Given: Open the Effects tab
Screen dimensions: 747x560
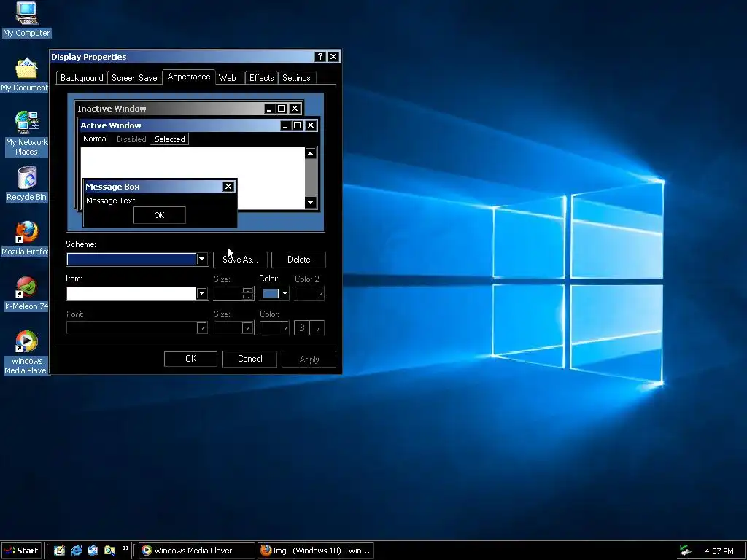Looking at the screenshot, I should coord(262,77).
